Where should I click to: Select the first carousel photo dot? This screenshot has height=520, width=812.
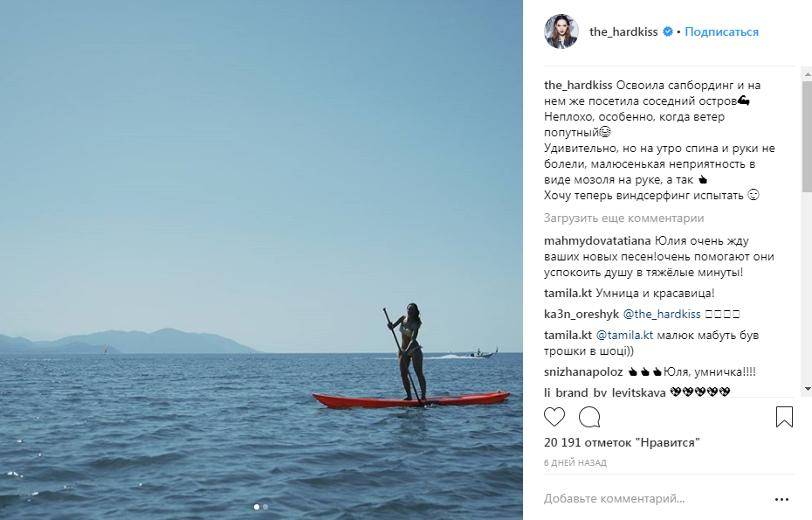(x=257, y=507)
